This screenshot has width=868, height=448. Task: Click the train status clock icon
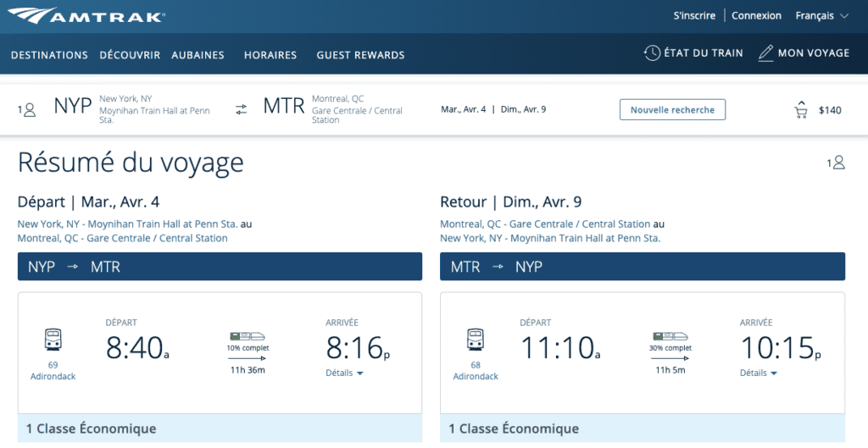click(x=652, y=53)
